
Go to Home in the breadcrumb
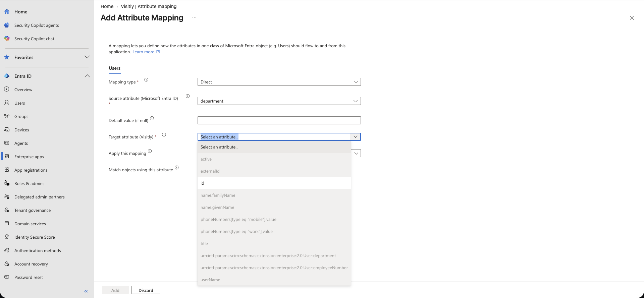click(107, 6)
